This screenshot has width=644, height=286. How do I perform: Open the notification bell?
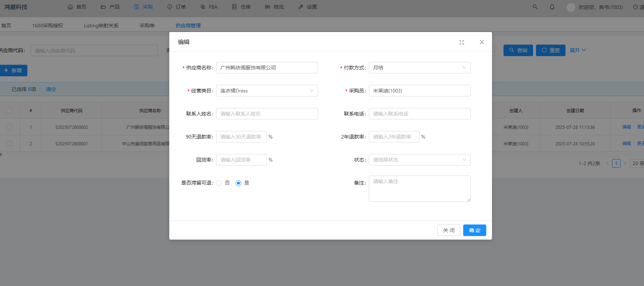point(552,7)
